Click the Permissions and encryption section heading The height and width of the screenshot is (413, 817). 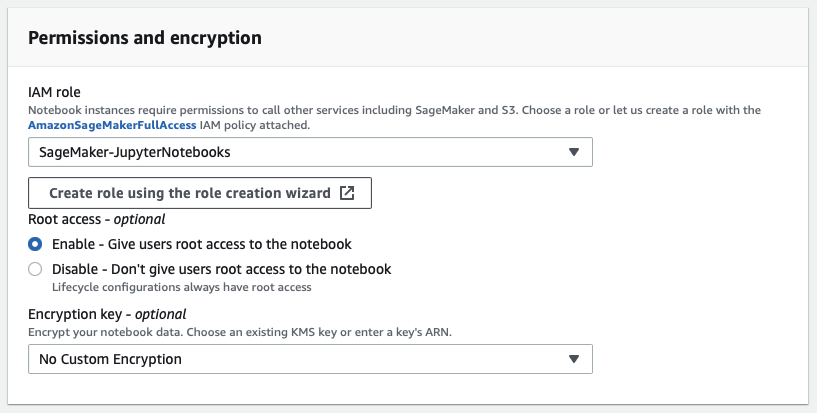(145, 38)
